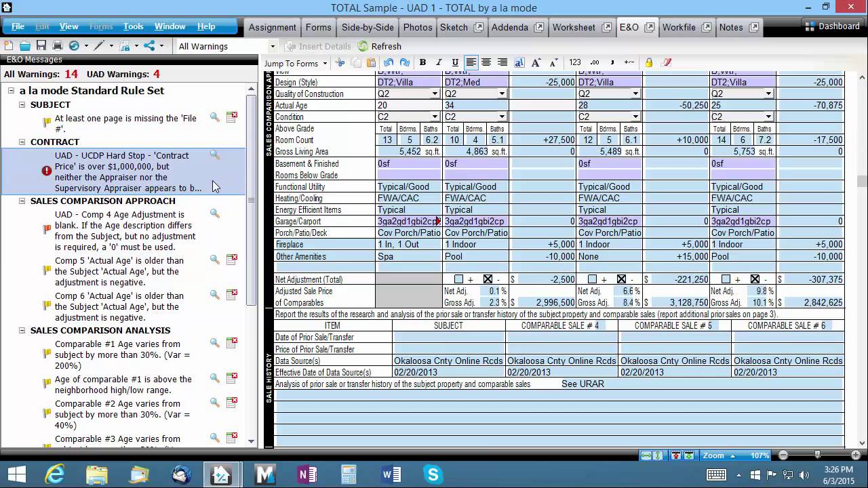Viewport: 868px width, 488px height.
Task: Apply the 123 number format
Action: point(575,63)
